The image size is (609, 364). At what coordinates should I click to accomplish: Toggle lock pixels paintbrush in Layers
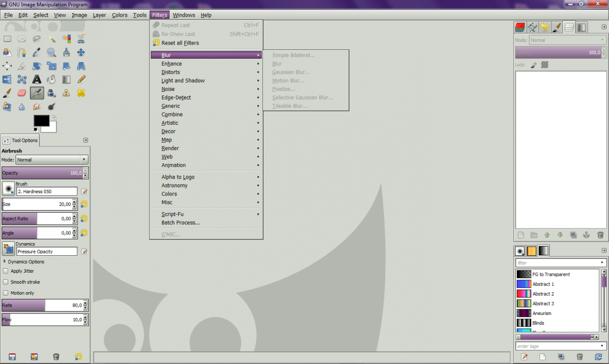(x=533, y=65)
